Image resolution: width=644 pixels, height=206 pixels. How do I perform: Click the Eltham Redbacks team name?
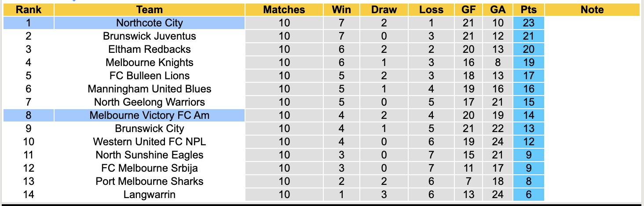(150, 49)
